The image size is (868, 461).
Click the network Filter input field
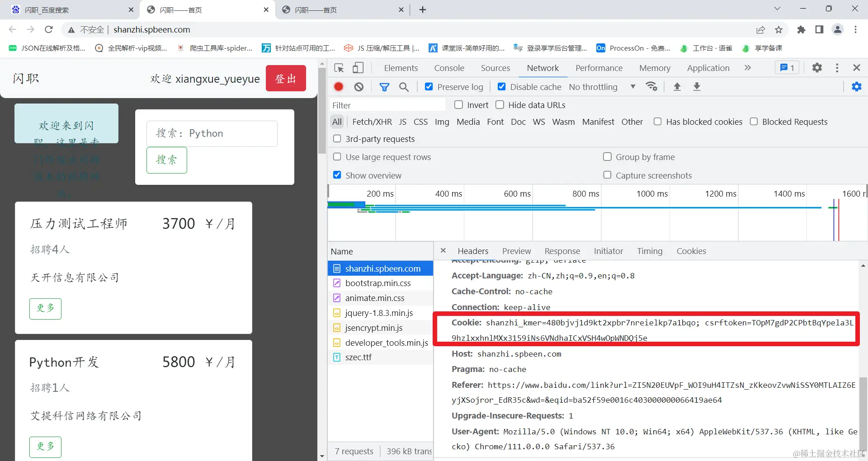click(387, 105)
